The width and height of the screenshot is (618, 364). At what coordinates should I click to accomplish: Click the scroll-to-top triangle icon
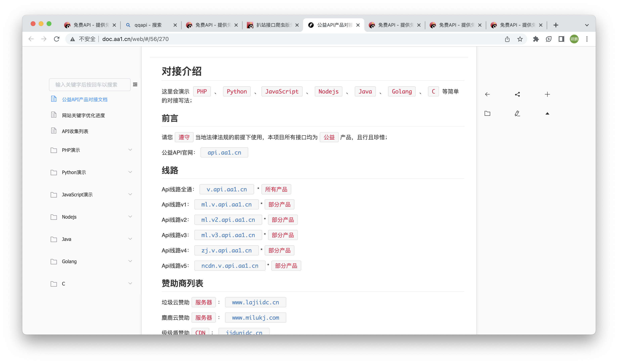point(547,113)
